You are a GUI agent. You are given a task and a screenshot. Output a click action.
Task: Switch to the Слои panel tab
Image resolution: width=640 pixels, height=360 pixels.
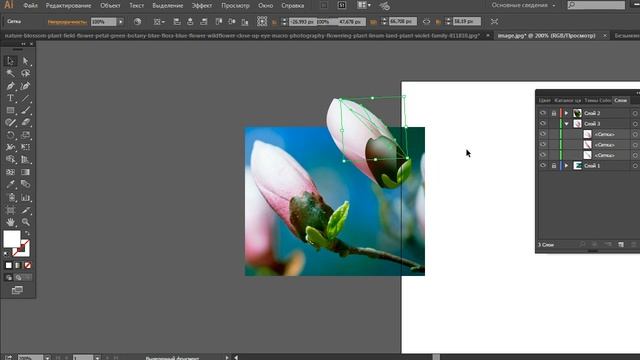coord(620,100)
